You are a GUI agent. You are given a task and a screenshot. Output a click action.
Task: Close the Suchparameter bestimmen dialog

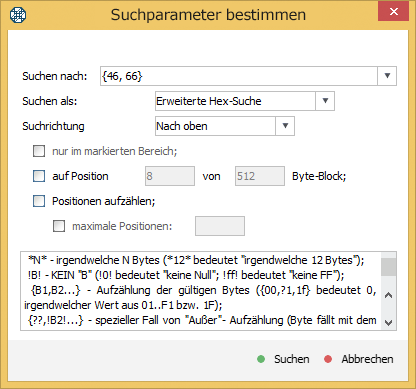(393, 12)
